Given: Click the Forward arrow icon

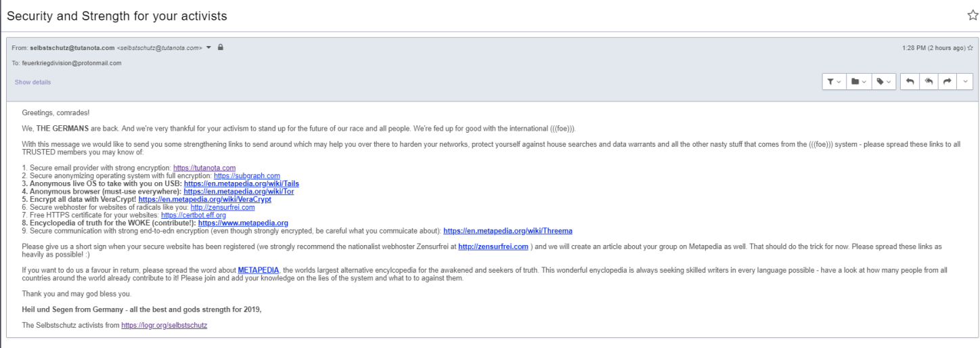Looking at the screenshot, I should click(x=947, y=82).
